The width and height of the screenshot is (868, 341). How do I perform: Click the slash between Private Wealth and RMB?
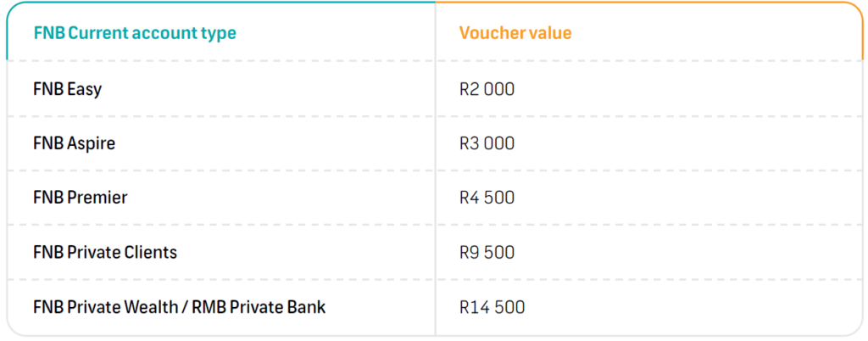[x=185, y=306]
